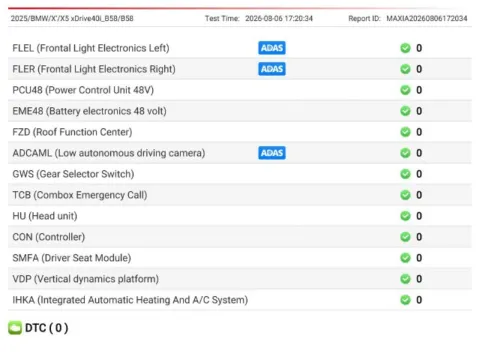Click the green check icon for FLER

[x=405, y=69]
